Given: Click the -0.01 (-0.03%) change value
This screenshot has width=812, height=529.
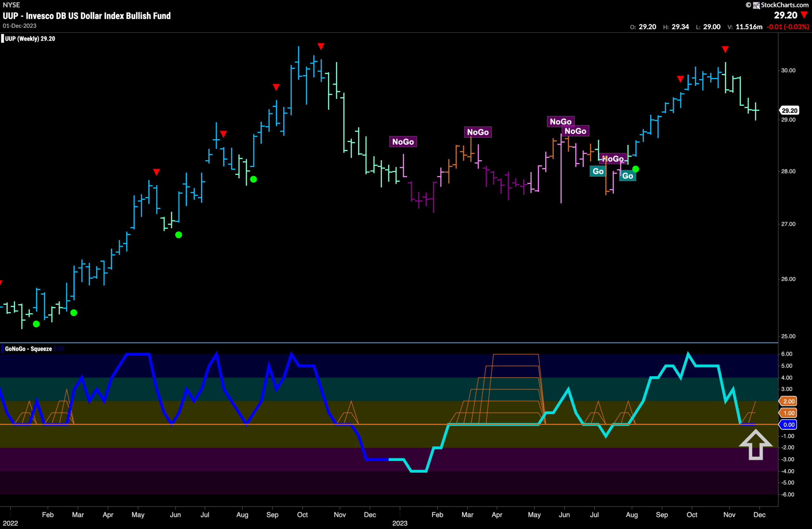Looking at the screenshot, I should tap(788, 27).
